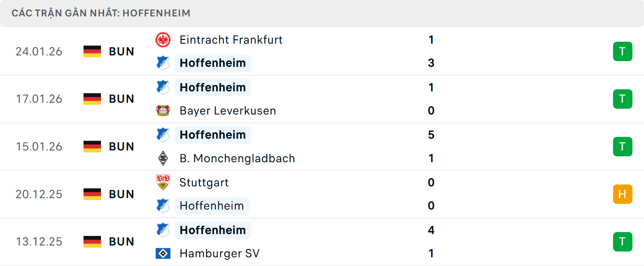
Task: Click the Eintracht Frankfurt team name
Action: click(231, 40)
